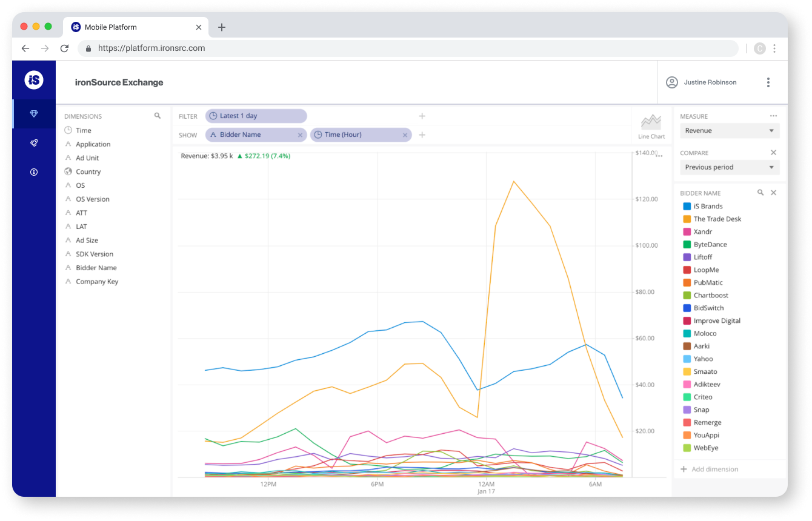Click the browser address bar

408,48
